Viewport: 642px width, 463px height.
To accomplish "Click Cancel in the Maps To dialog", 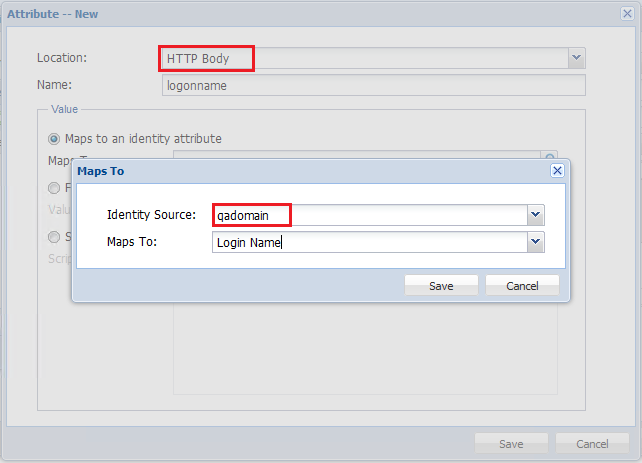I will pos(522,285).
